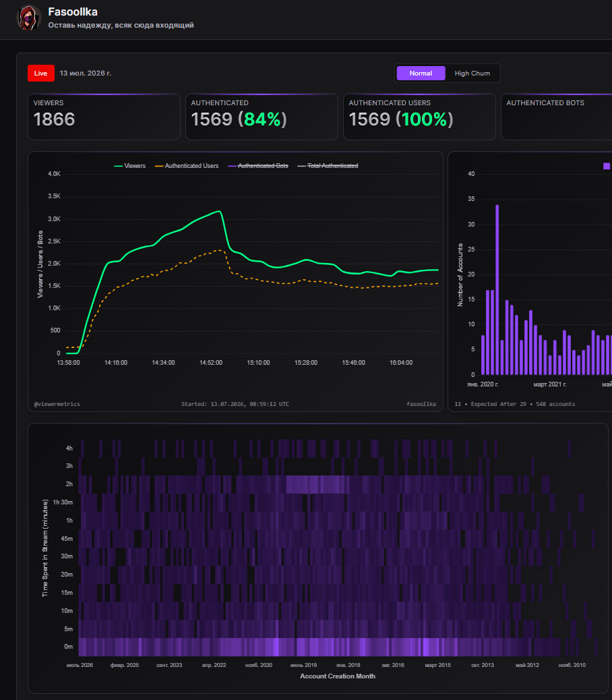Click the viewers peak on green line
The height and width of the screenshot is (700, 612).
pyautogui.click(x=219, y=211)
